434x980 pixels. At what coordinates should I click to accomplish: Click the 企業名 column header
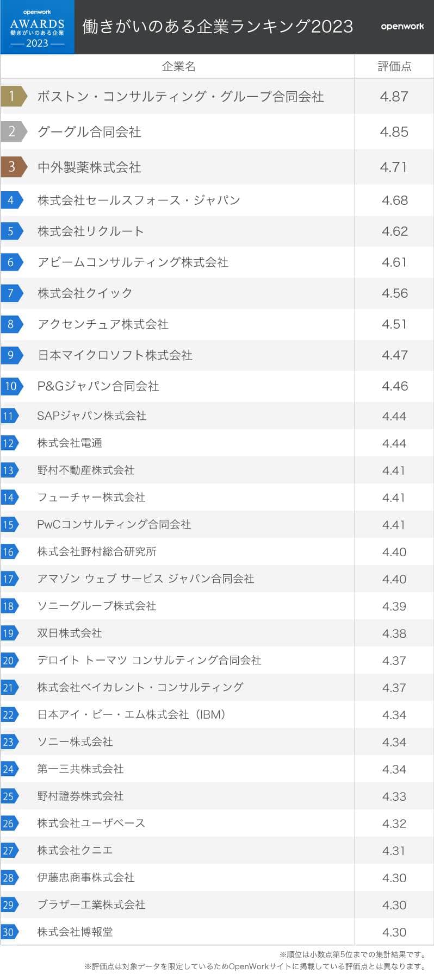click(178, 66)
